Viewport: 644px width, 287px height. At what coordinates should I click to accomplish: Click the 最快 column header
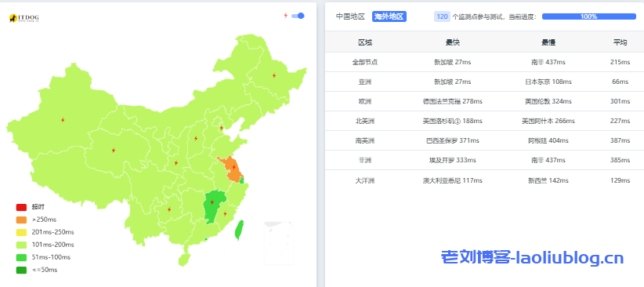tap(453, 42)
